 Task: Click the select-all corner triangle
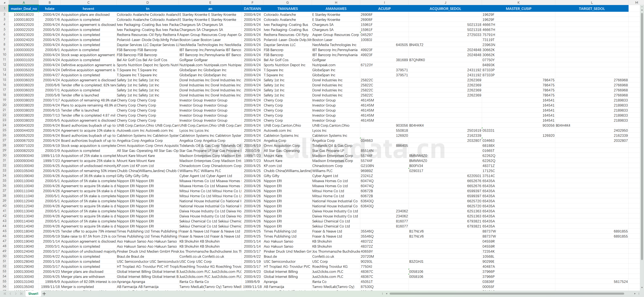pyautogui.click(x=4, y=3)
